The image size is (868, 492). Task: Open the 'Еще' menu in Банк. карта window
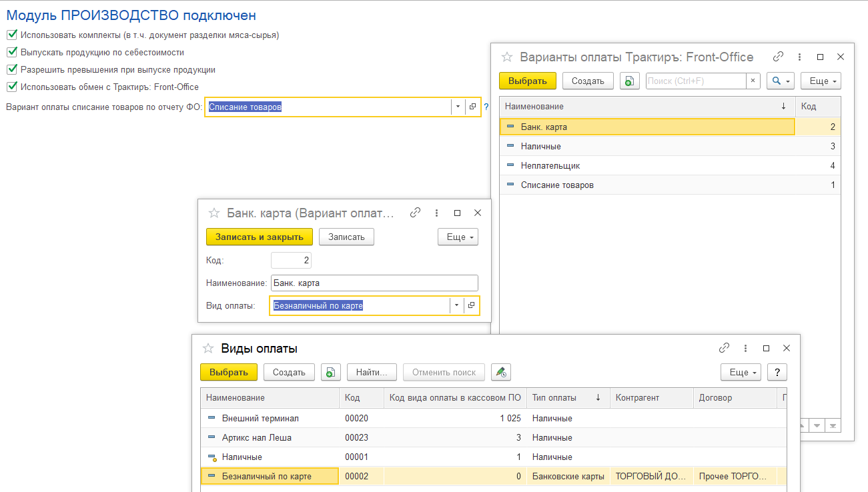(458, 237)
